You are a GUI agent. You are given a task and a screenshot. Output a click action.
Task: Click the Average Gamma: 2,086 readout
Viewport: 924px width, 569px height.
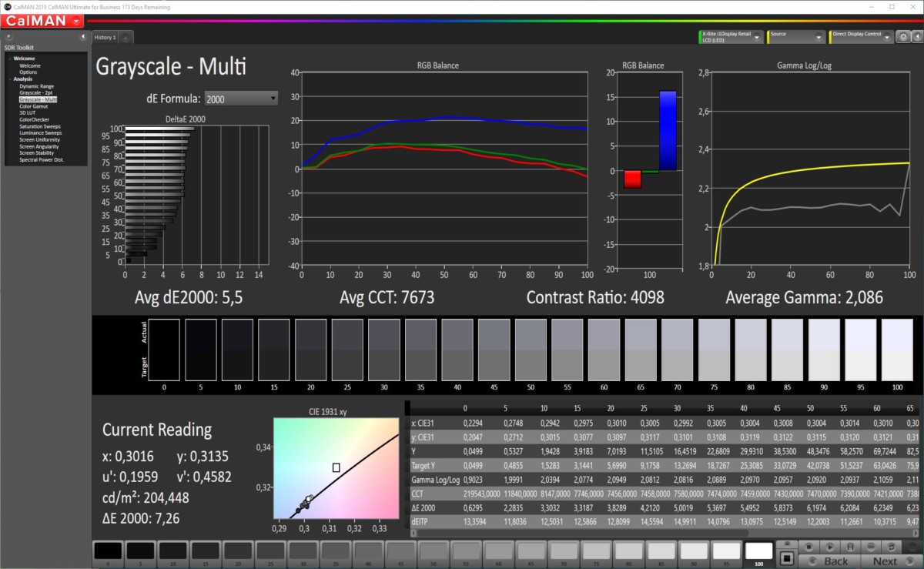[x=804, y=297]
